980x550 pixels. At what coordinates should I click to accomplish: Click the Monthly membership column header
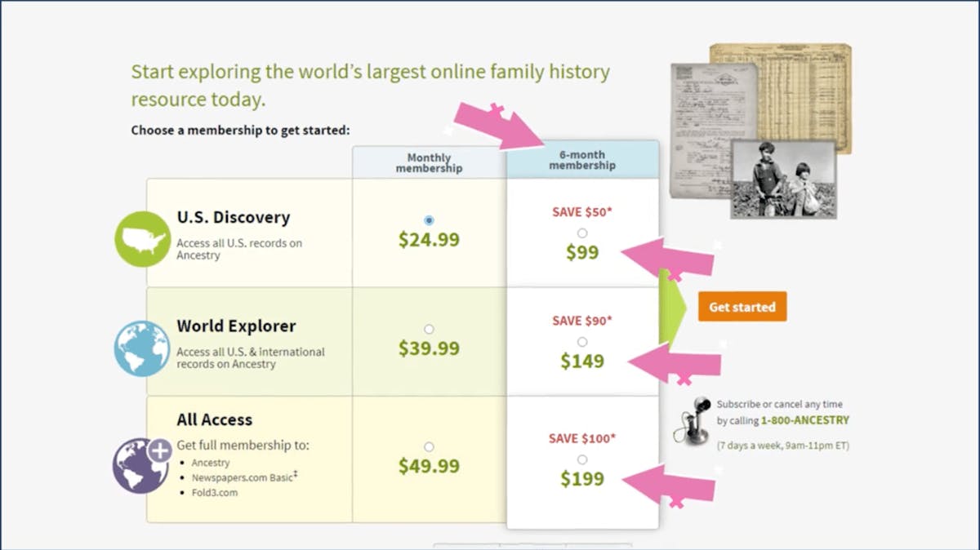429,163
